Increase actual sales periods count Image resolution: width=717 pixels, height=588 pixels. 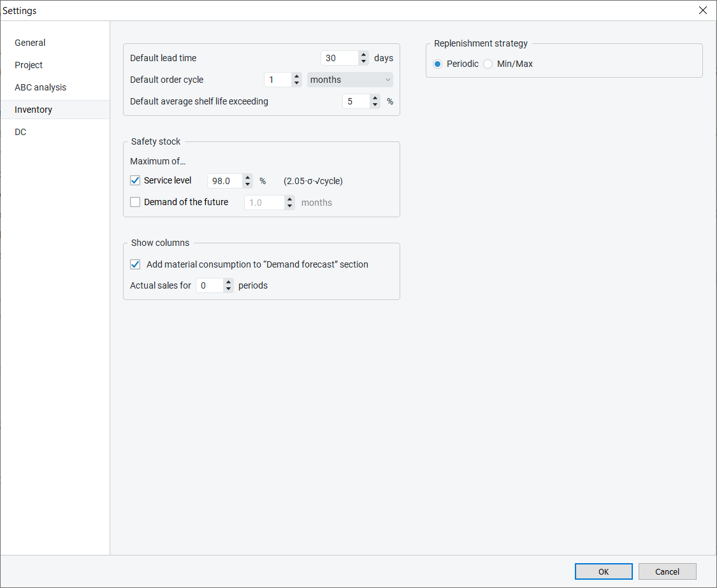coord(228,282)
